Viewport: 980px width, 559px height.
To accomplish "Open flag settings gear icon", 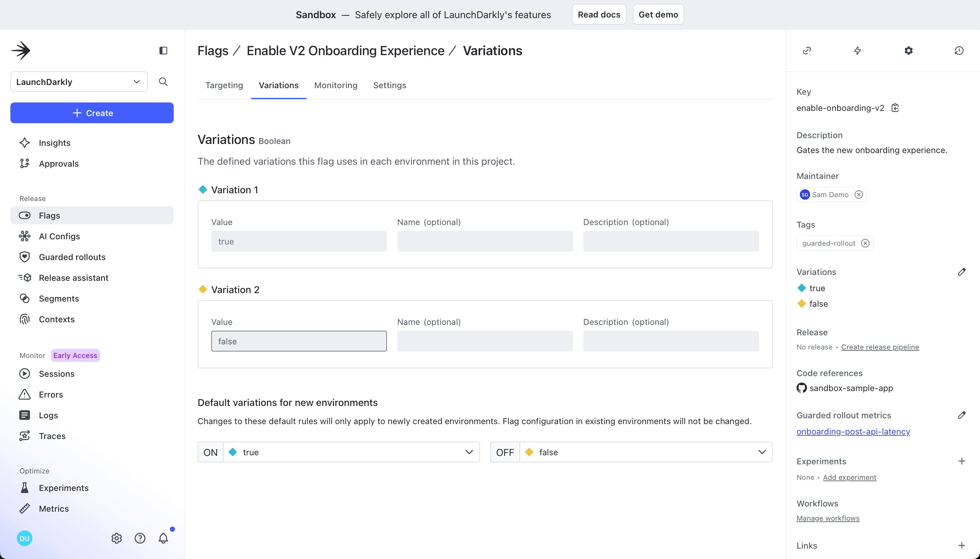I will 909,51.
